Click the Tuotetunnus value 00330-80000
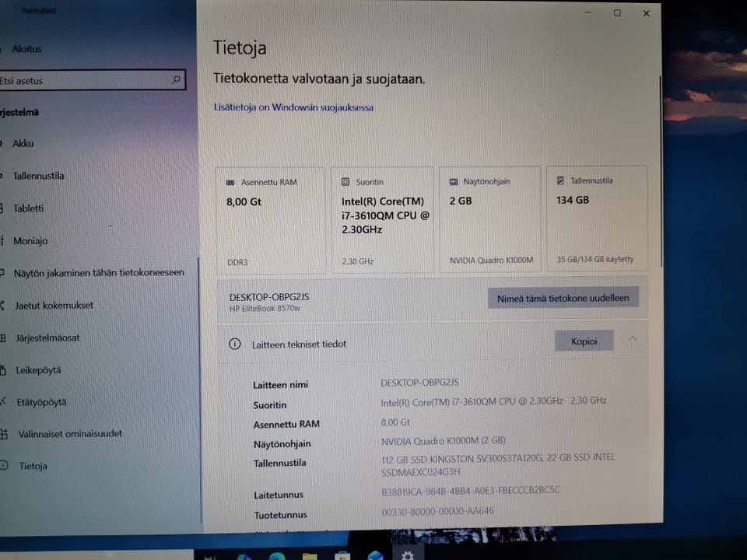Screen dimensions: 747x560 (438, 511)
